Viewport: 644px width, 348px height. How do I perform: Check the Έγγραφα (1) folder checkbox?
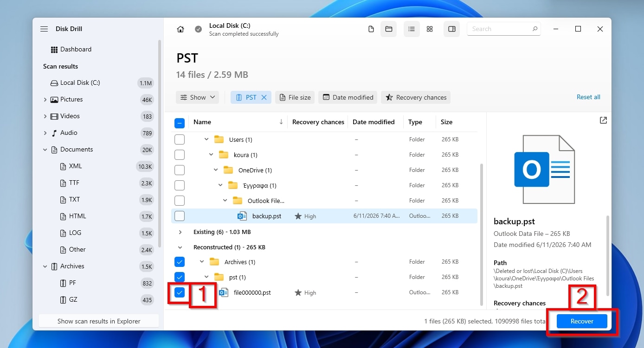pyautogui.click(x=180, y=185)
